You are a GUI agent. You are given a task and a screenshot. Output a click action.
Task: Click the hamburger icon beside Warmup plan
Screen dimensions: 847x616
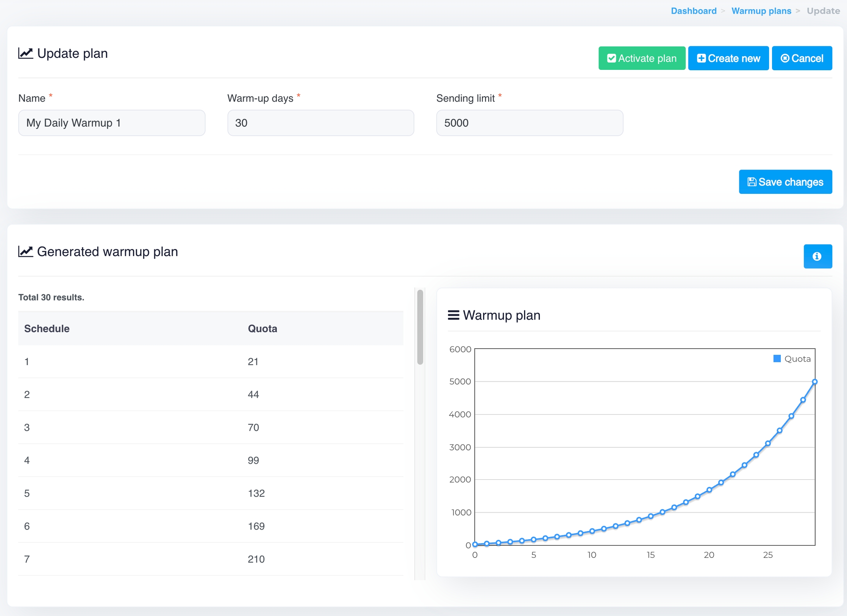coord(453,315)
